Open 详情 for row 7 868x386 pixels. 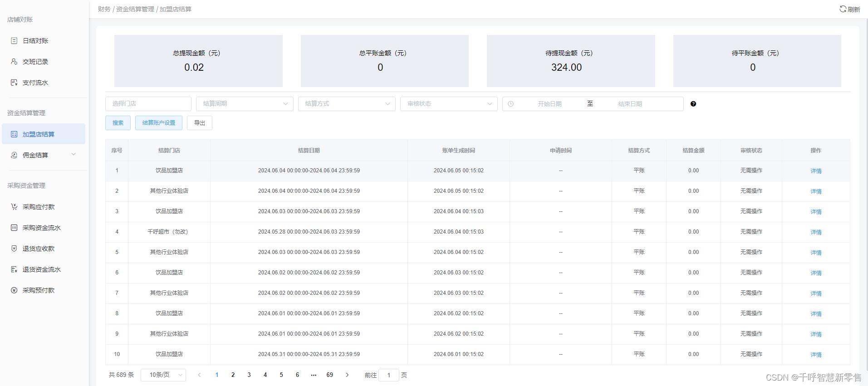tap(816, 293)
